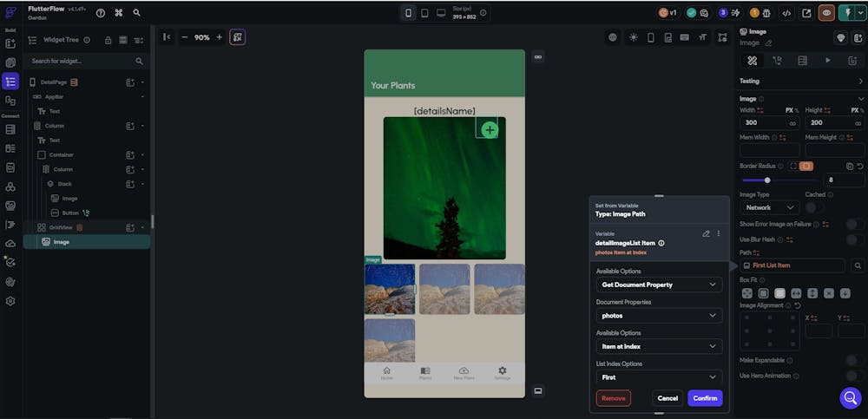Click the search icon beside Path field
Image resolution: width=868 pixels, height=419 pixels.
click(x=857, y=265)
